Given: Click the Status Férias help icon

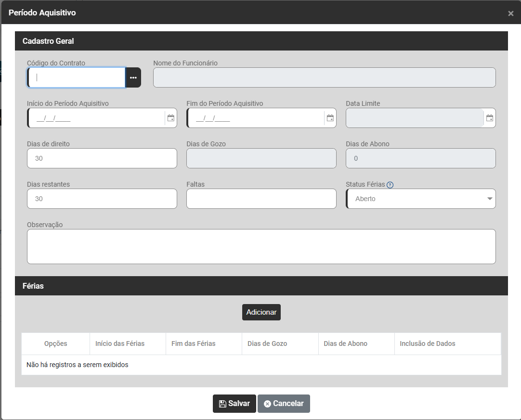Looking at the screenshot, I should (x=390, y=185).
